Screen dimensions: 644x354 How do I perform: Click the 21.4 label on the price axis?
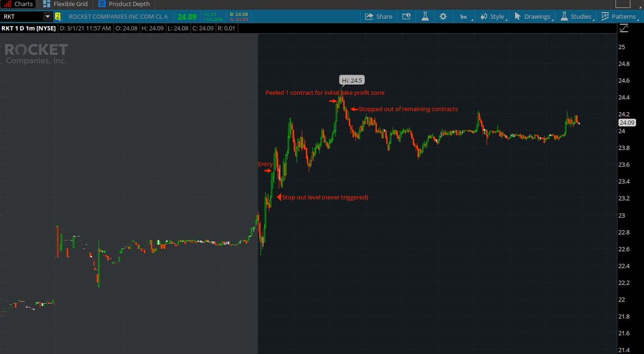click(x=625, y=350)
